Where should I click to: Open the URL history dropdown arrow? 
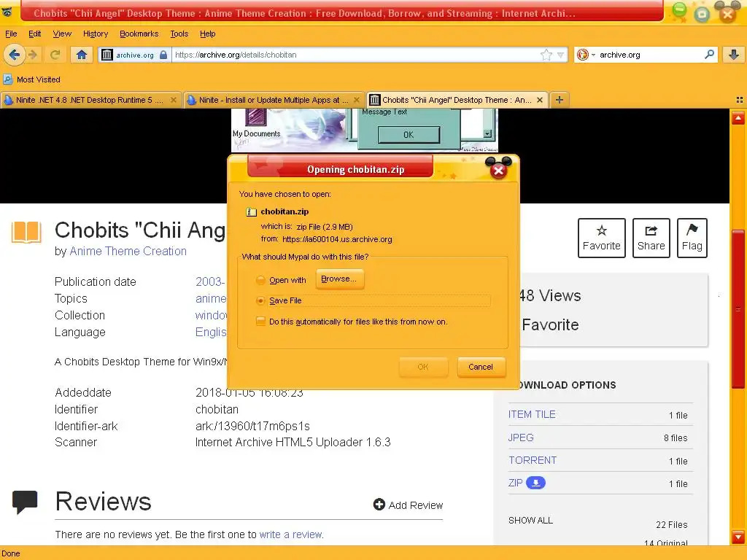tap(560, 55)
